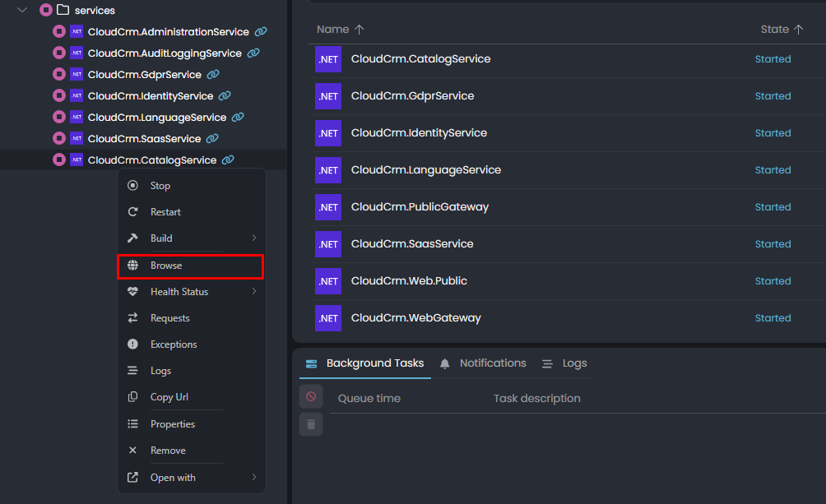Select the Stop icon in the context menu
The width and height of the screenshot is (826, 504).
pyautogui.click(x=133, y=185)
